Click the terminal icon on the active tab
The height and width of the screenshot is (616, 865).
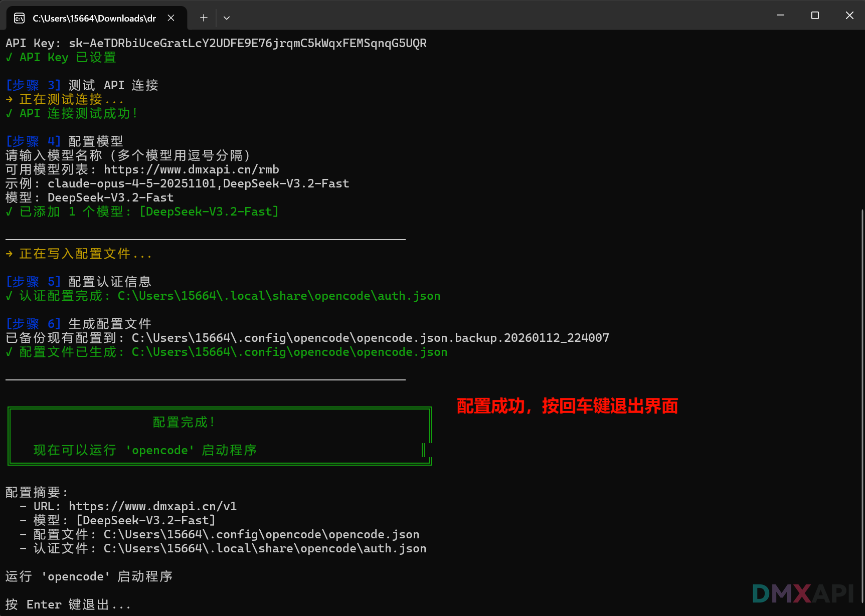point(19,18)
